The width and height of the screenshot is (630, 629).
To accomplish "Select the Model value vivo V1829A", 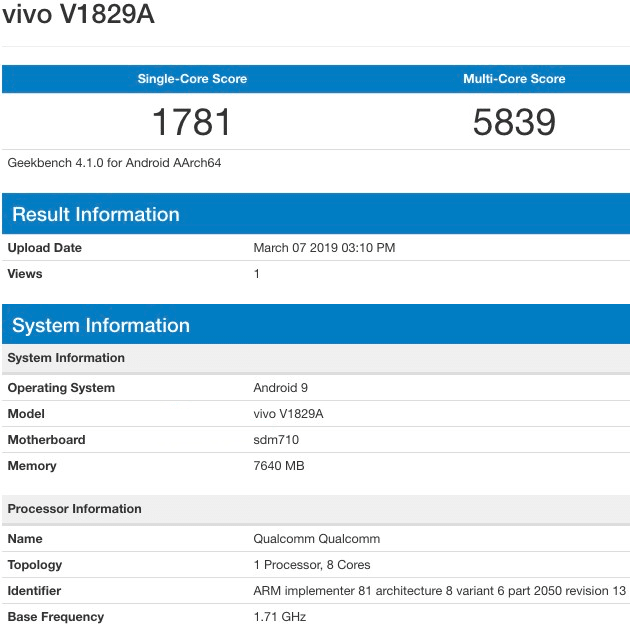I will 288,414.
